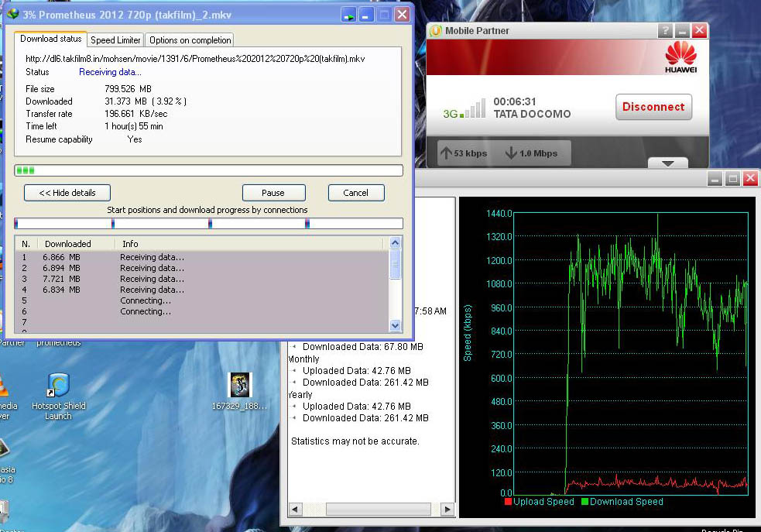
Task: Click the Mobile Partner help question icon
Action: tap(665, 30)
